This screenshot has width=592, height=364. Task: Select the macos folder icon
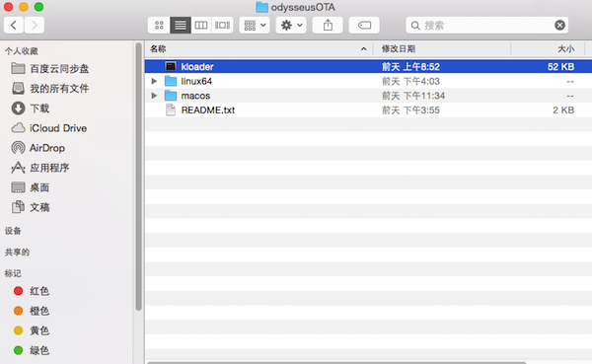171,96
